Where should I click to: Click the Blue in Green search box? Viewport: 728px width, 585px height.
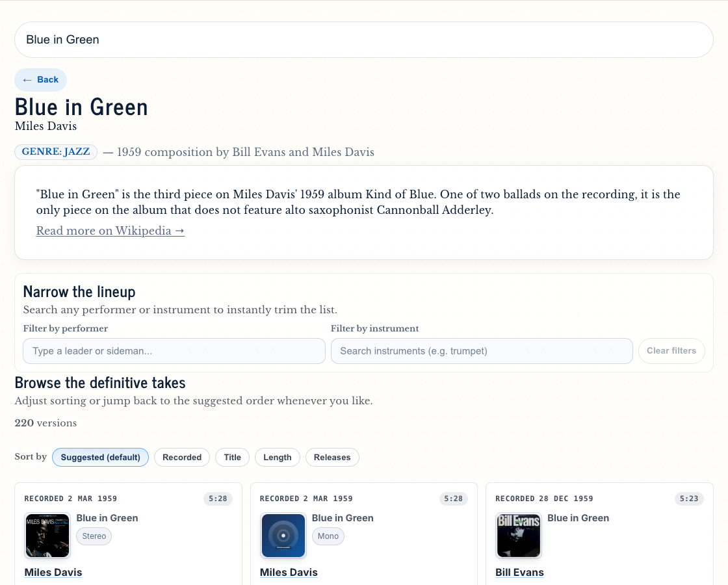(363, 40)
